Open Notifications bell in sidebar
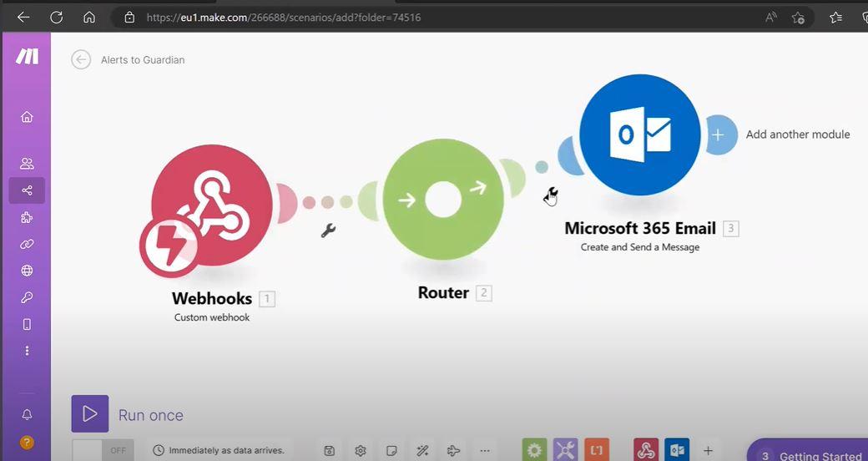This screenshot has width=868, height=461. [27, 414]
